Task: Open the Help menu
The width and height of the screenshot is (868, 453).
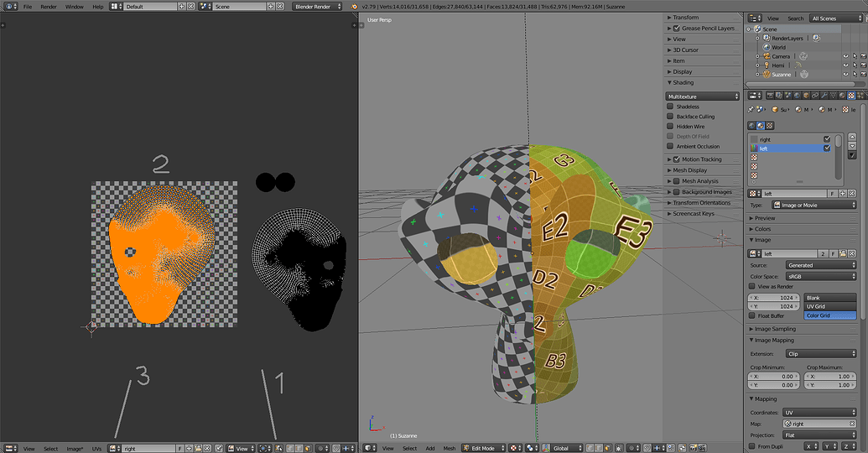Action: pos(98,7)
